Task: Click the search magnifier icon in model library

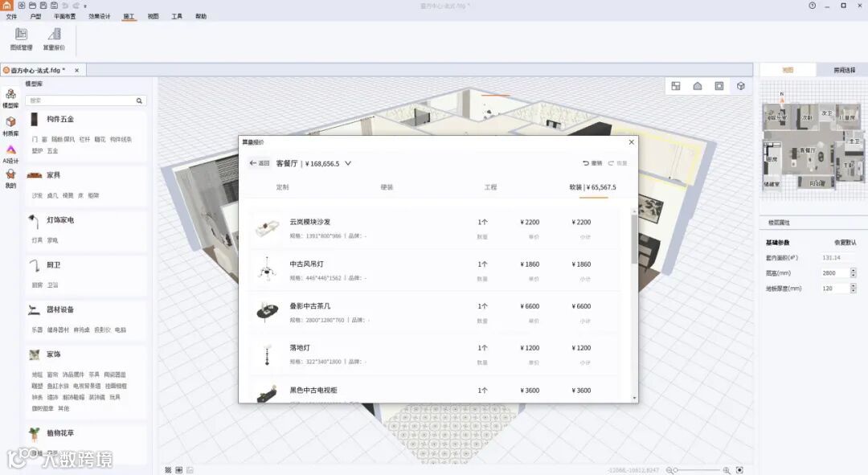Action: coord(140,100)
